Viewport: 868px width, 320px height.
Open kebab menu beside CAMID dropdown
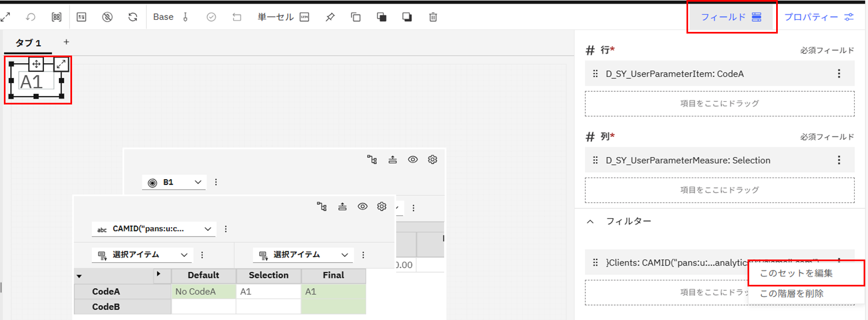pos(226,229)
